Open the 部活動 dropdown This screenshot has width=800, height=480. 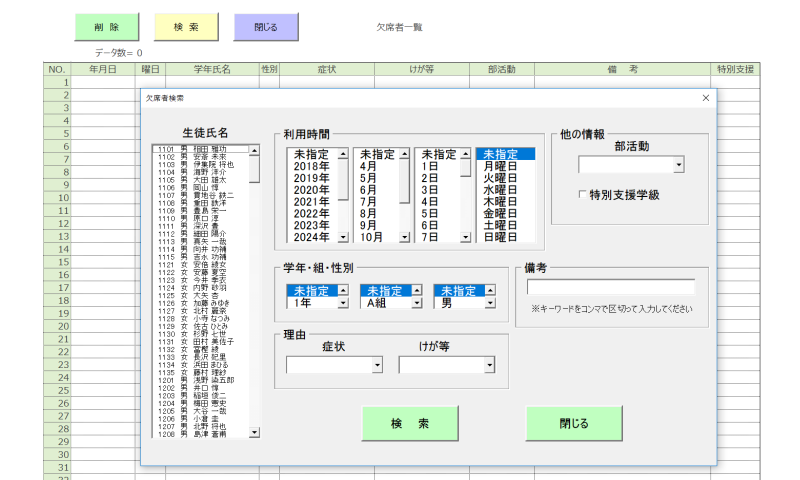tap(679, 165)
